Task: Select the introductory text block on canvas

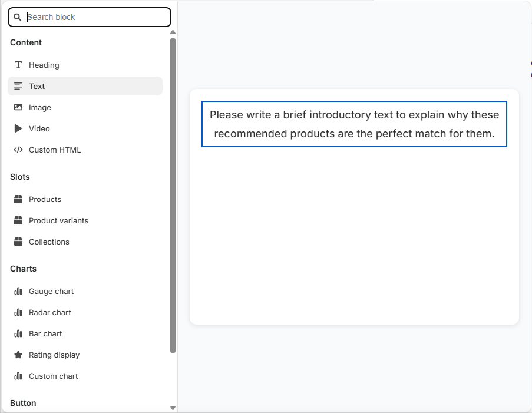Action: tap(354, 124)
